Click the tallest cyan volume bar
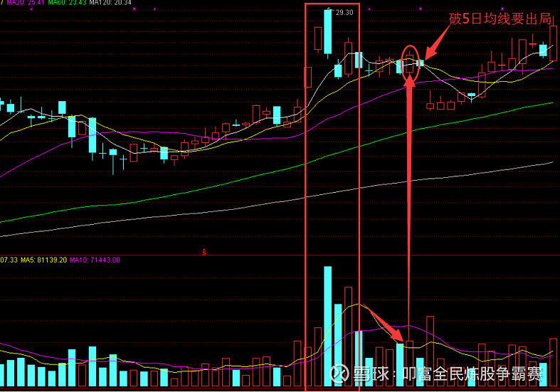 tap(327, 326)
